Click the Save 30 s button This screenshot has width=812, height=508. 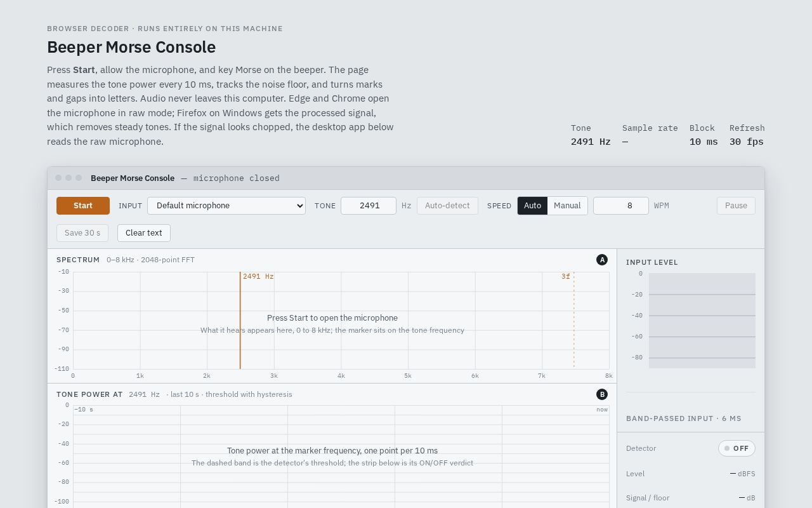[82, 233]
